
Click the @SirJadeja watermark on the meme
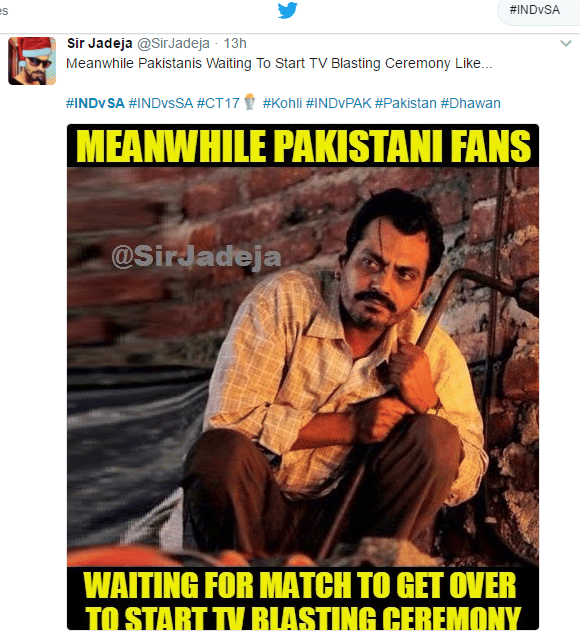pos(196,257)
